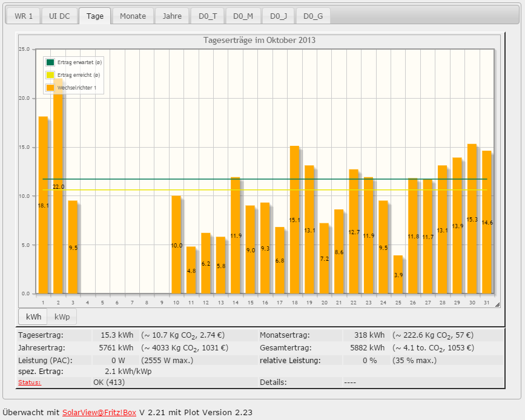
Task: Click the bar labeled 3.9 for day 25
Action: 398,275
